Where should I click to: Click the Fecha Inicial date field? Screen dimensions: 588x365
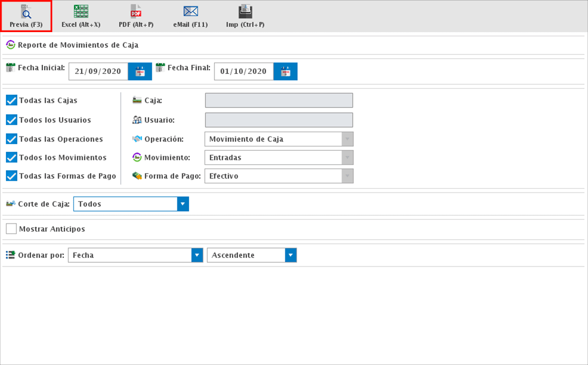(x=98, y=71)
